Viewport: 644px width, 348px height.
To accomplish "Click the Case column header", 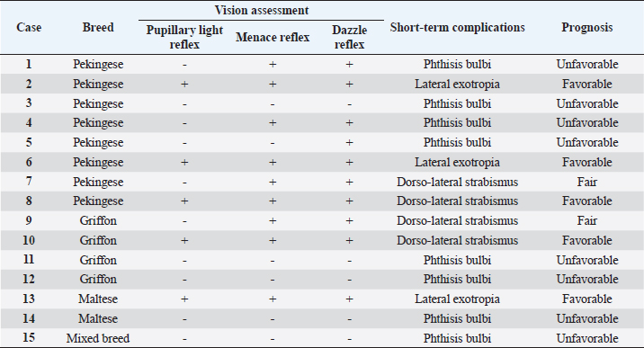I will (29, 28).
